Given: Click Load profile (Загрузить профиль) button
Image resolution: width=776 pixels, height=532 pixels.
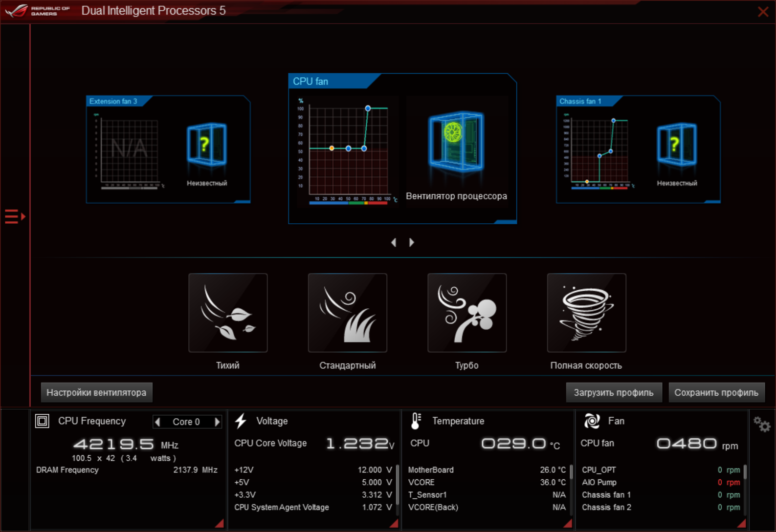Looking at the screenshot, I should [x=614, y=392].
